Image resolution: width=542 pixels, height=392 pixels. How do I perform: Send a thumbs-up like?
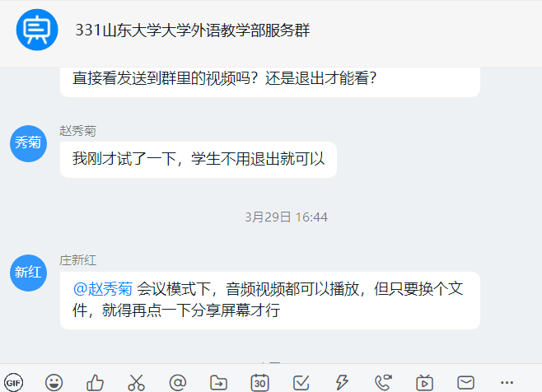point(95,383)
